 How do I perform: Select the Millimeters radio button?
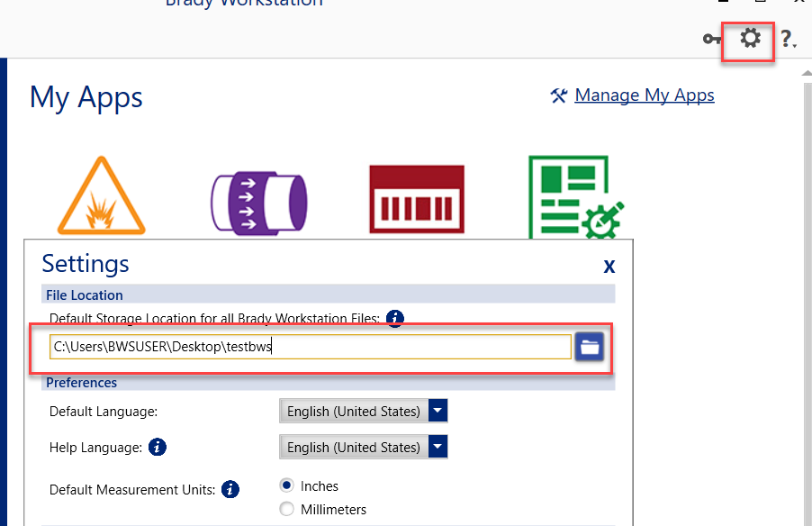click(287, 509)
